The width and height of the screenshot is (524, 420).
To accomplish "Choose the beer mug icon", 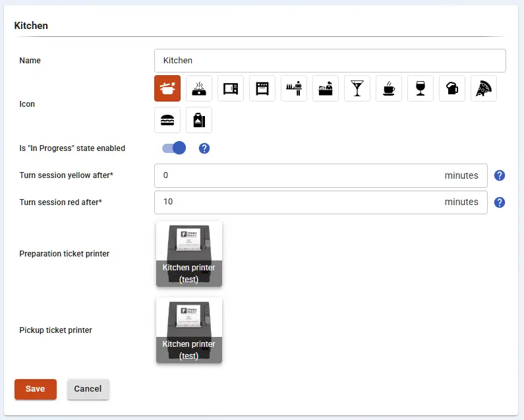I will pyautogui.click(x=452, y=88).
